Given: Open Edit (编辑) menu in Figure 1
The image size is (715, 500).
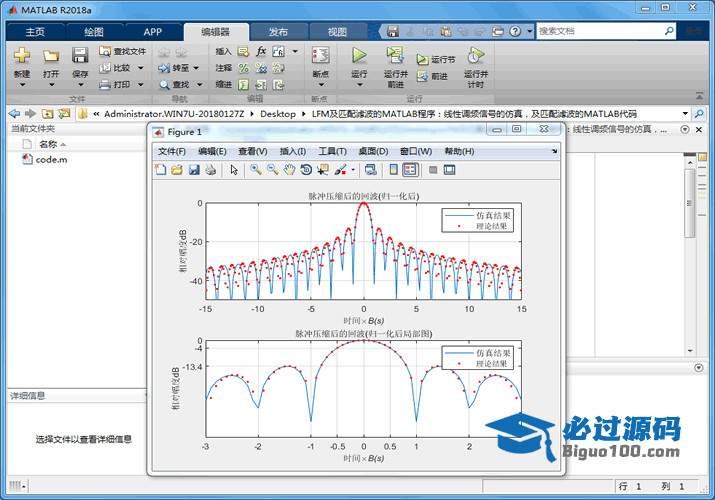Looking at the screenshot, I should pyautogui.click(x=212, y=151).
